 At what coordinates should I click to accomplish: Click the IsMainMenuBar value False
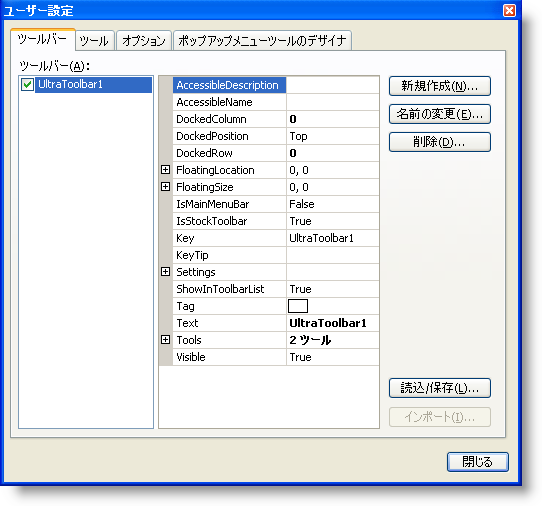(x=333, y=204)
